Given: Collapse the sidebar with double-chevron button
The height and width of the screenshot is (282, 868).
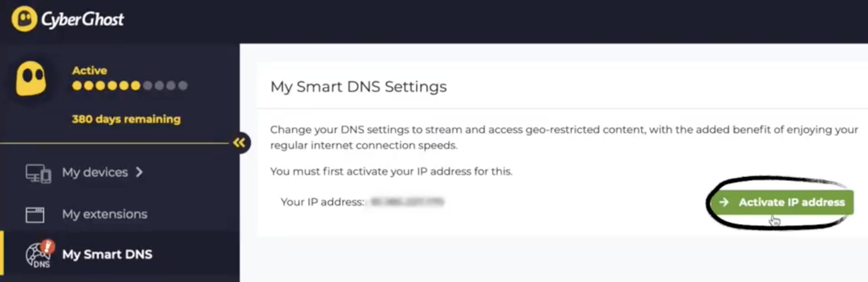Looking at the screenshot, I should coord(240,143).
